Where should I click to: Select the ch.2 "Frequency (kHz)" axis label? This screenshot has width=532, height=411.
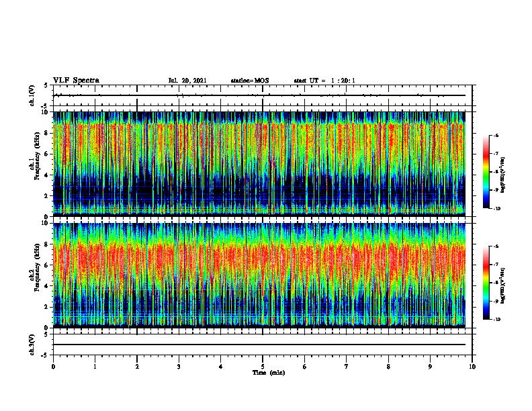click(x=37, y=267)
